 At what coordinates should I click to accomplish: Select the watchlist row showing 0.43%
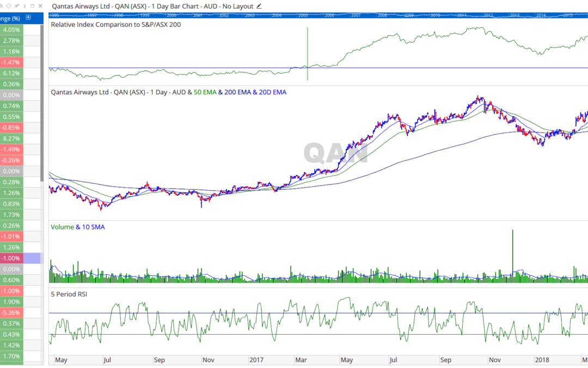(20, 335)
